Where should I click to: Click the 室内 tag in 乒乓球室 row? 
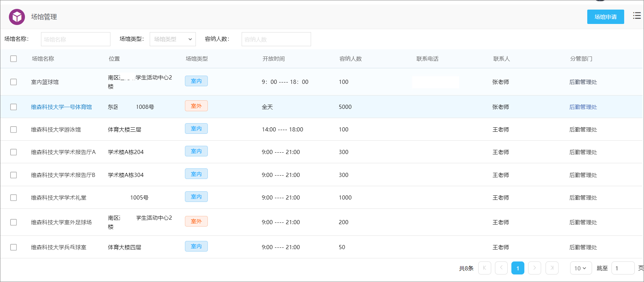pos(196,246)
